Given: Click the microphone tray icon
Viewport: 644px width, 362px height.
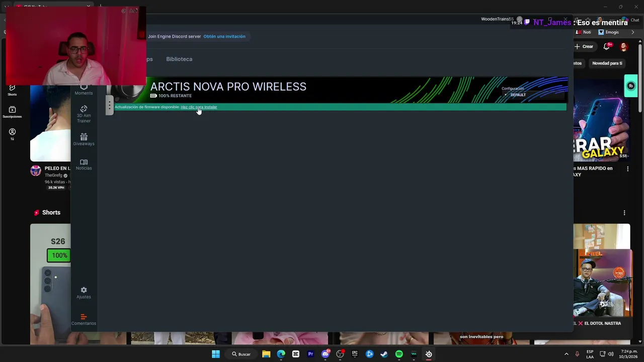Looking at the screenshot, I should click(x=577, y=354).
